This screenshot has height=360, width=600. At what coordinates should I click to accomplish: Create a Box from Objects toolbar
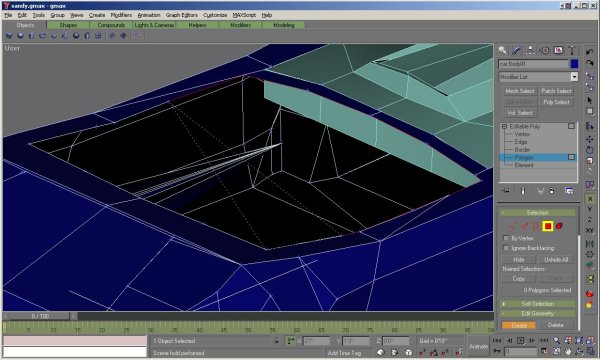[x=9, y=36]
